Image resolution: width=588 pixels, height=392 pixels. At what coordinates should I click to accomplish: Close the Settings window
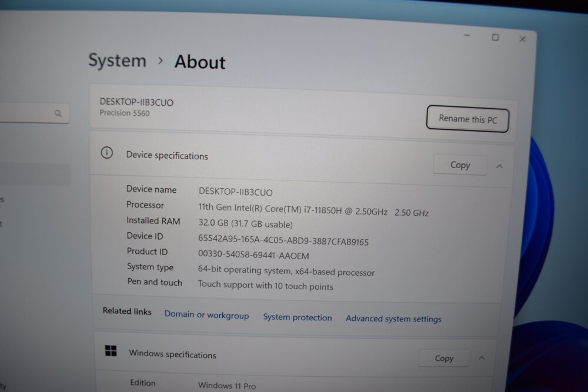click(x=522, y=39)
